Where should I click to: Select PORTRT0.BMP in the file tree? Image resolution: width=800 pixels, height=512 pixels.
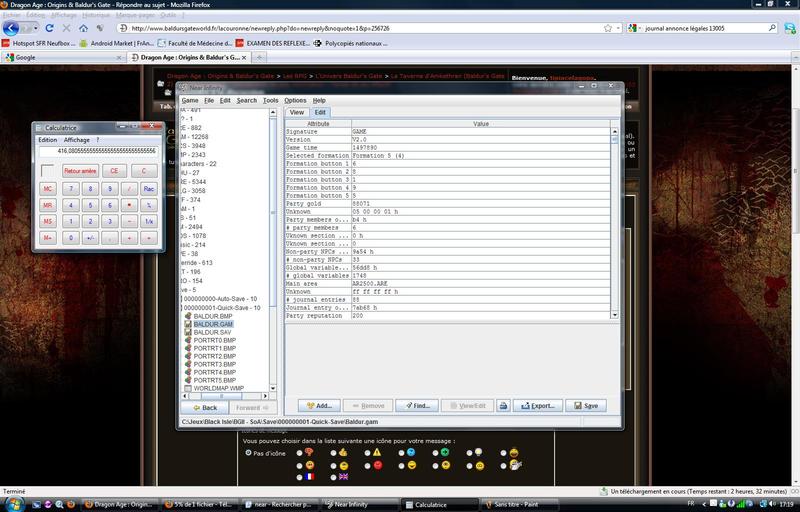[x=214, y=340]
